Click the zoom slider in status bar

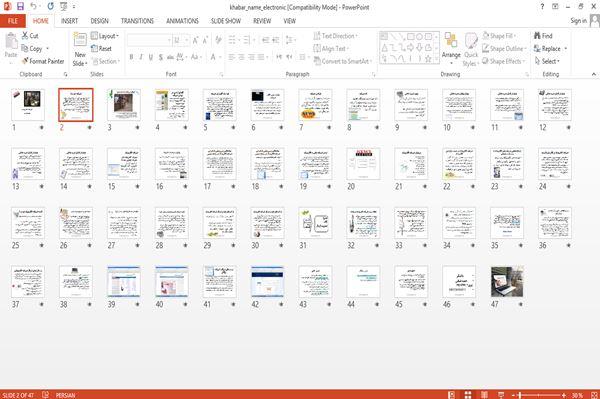pyautogui.click(x=538, y=395)
